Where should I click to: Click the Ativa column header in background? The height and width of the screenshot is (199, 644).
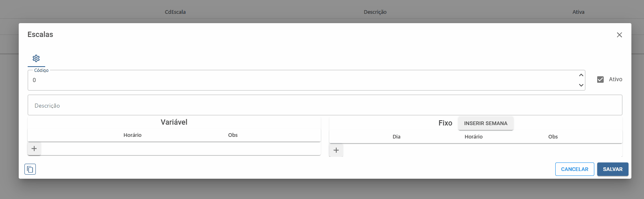click(578, 12)
